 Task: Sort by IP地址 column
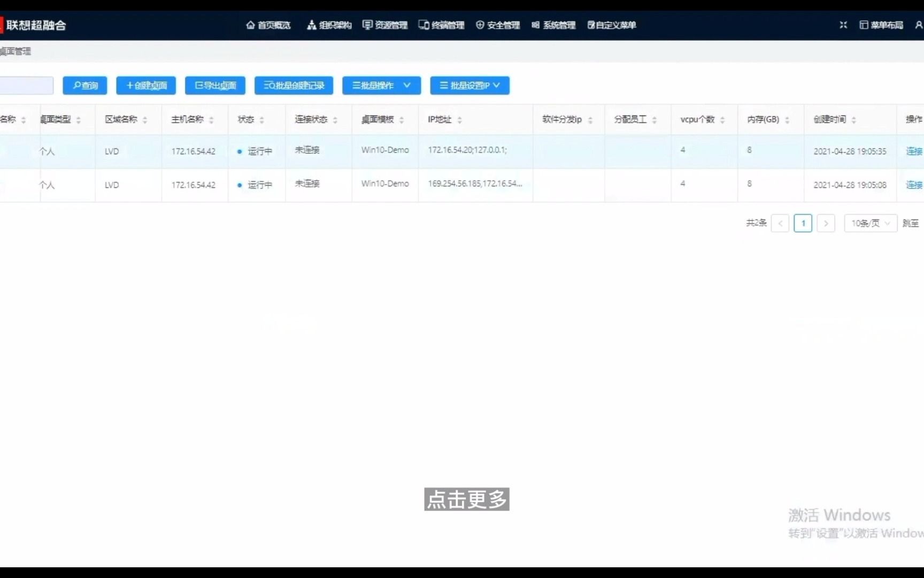point(459,120)
